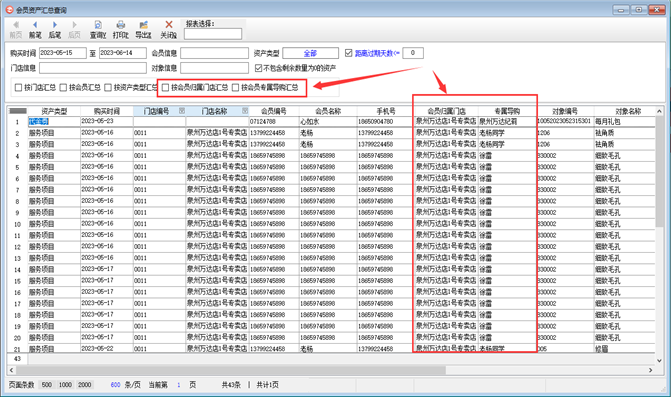Click table's horizontal scrollbar thumb
Image resolution: width=671 pixels, height=397 pixels.
coord(231,370)
